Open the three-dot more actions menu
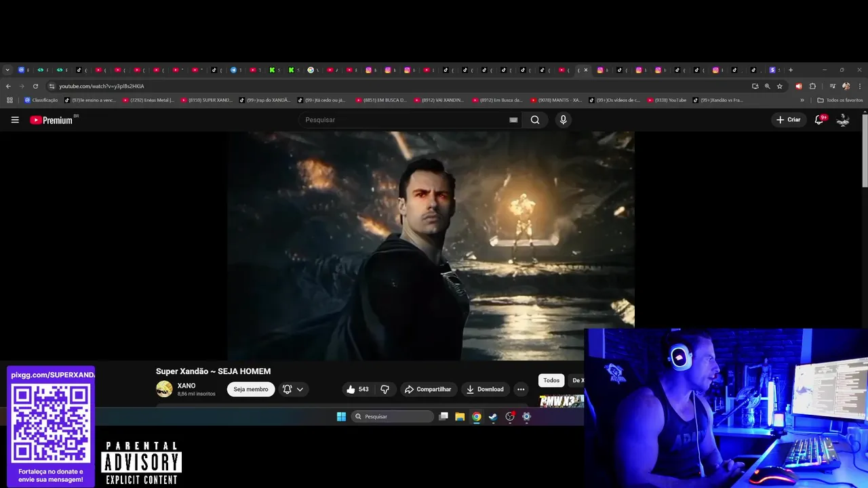This screenshot has height=488, width=868. coord(521,389)
